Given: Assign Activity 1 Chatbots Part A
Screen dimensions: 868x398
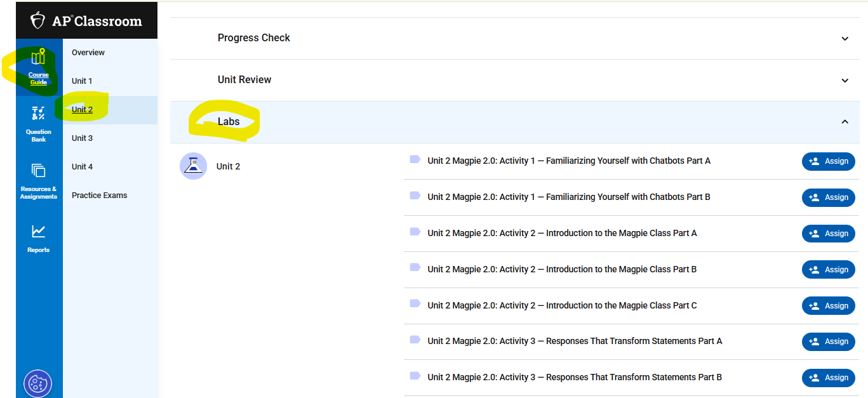Looking at the screenshot, I should coord(829,161).
